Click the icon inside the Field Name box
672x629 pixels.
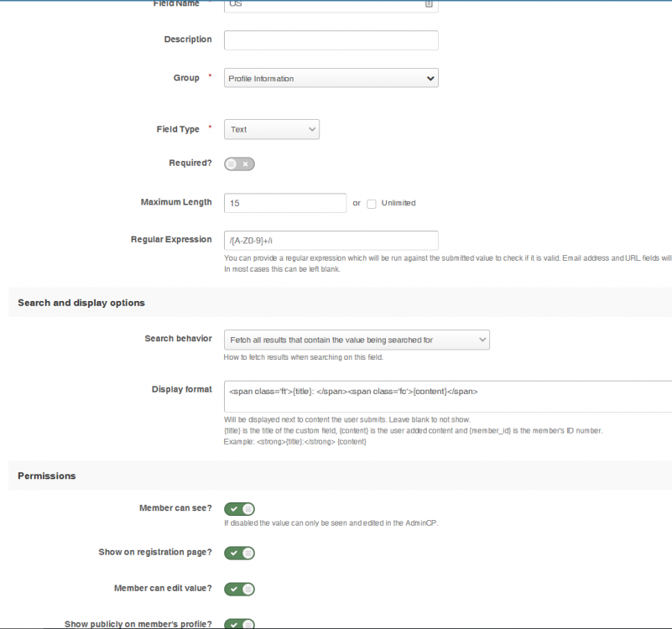click(429, 4)
